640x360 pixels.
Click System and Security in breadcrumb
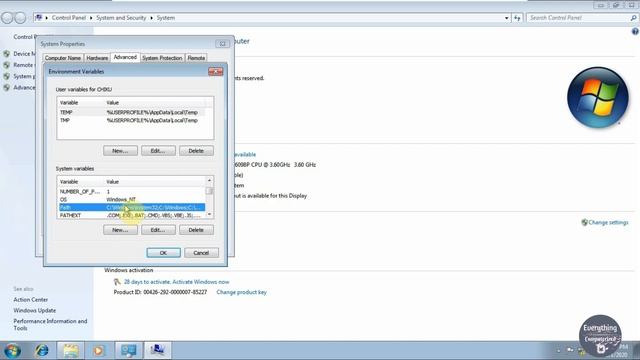click(x=121, y=18)
